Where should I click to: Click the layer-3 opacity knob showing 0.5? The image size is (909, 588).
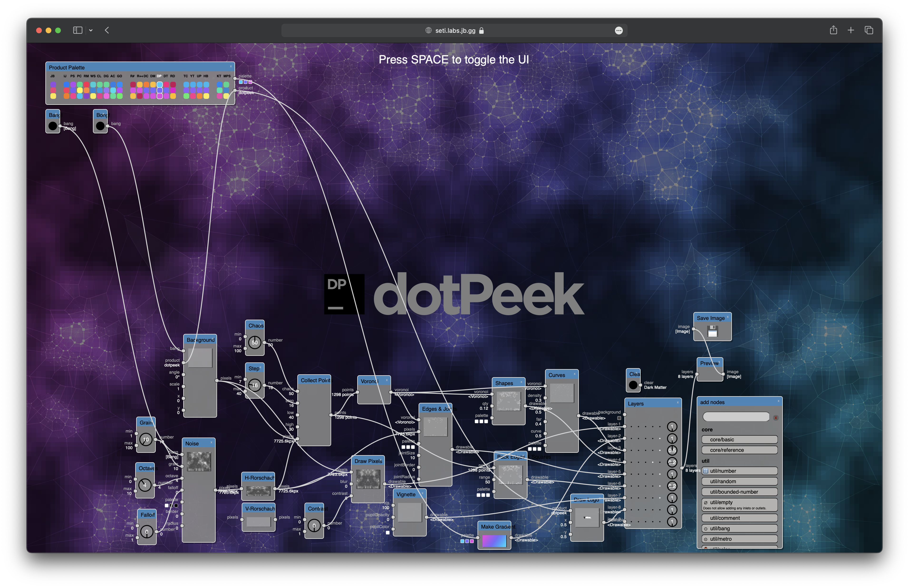click(672, 450)
